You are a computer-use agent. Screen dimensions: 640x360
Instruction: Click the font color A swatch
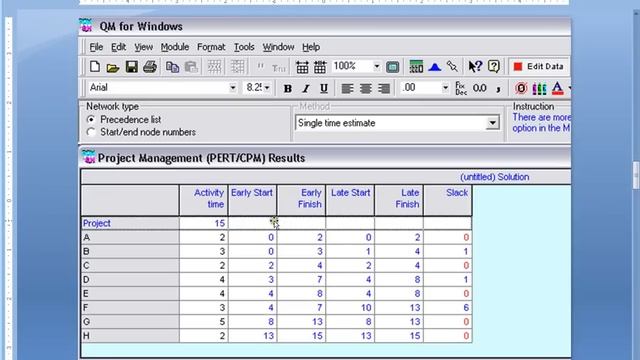point(557,88)
